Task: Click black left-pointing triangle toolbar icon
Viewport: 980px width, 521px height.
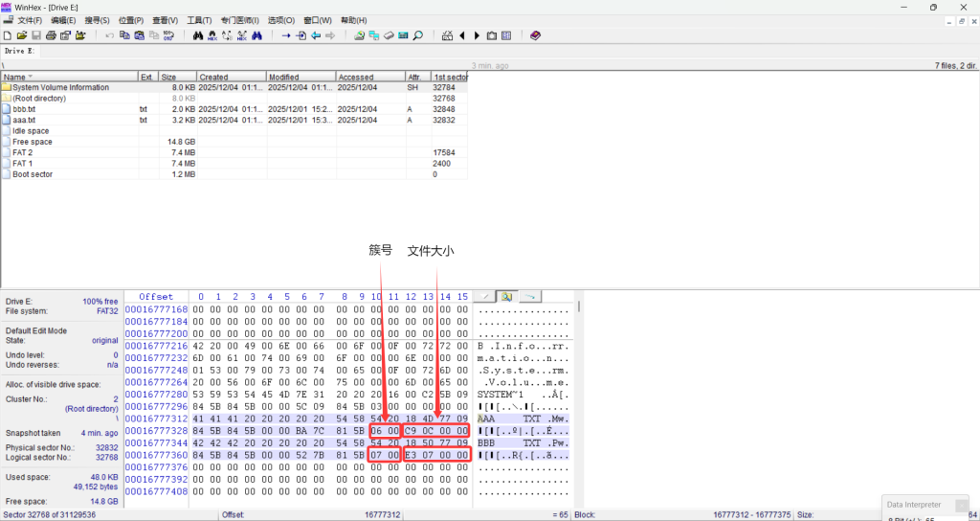Action: [462, 35]
